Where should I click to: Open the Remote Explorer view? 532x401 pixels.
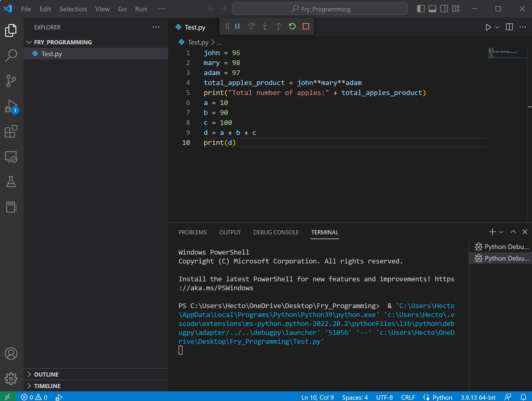point(11,157)
